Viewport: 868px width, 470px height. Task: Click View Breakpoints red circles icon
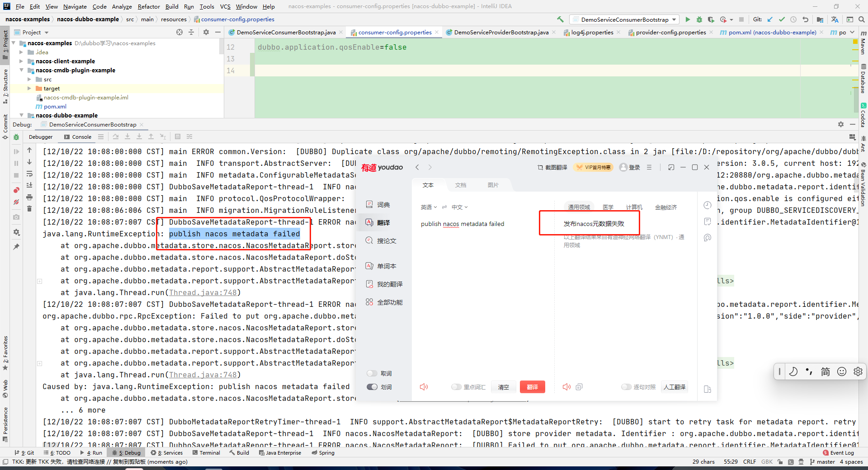(16, 190)
